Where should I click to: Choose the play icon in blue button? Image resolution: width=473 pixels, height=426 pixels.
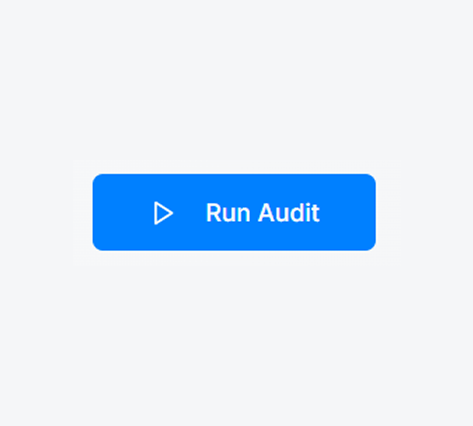[x=163, y=213]
